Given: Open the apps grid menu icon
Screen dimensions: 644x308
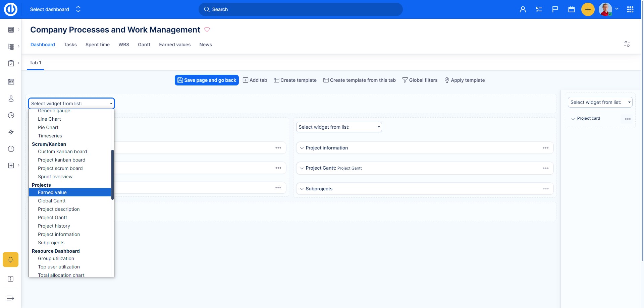Looking at the screenshot, I should click(630, 9).
